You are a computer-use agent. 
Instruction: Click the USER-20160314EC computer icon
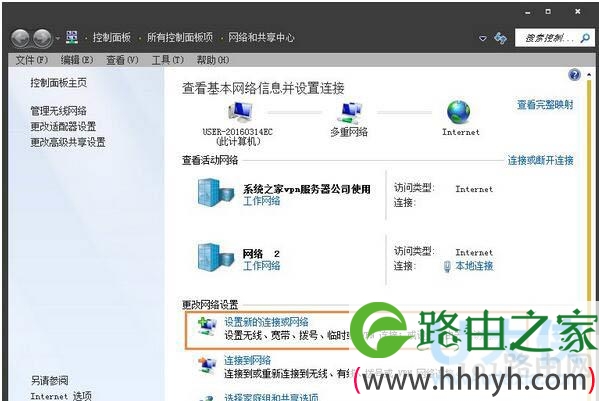click(x=240, y=113)
